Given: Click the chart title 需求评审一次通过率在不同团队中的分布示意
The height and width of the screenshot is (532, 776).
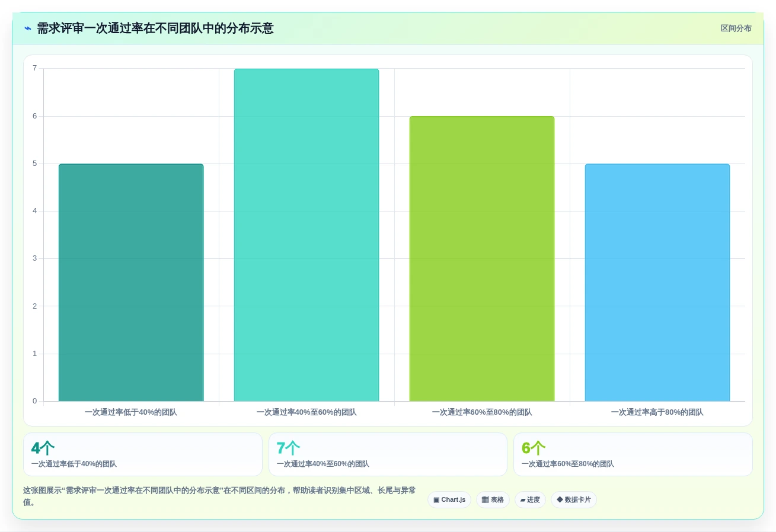Looking at the screenshot, I should [155, 28].
